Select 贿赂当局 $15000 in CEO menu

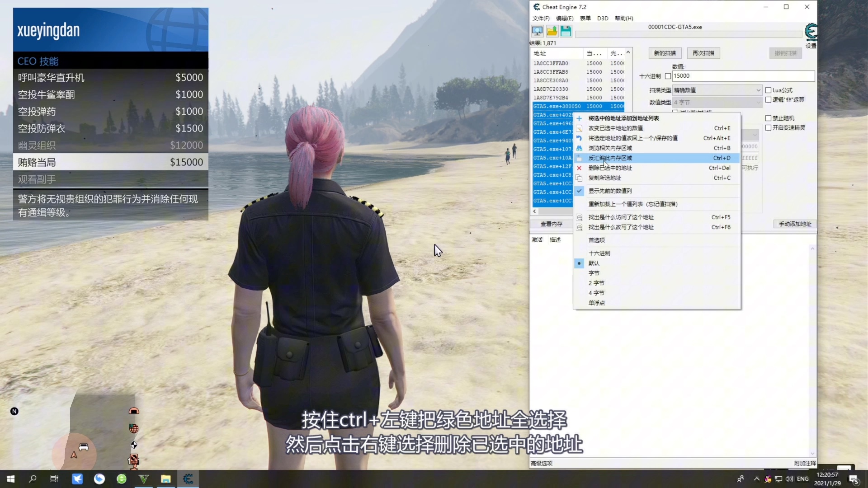click(111, 162)
